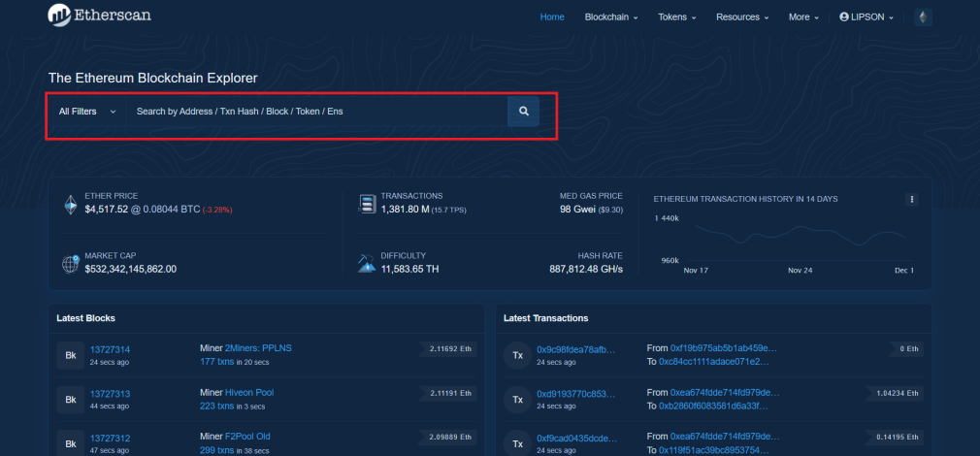Viewport: 980px width, 456px height.
Task: Focus the address search input field
Action: [x=317, y=112]
